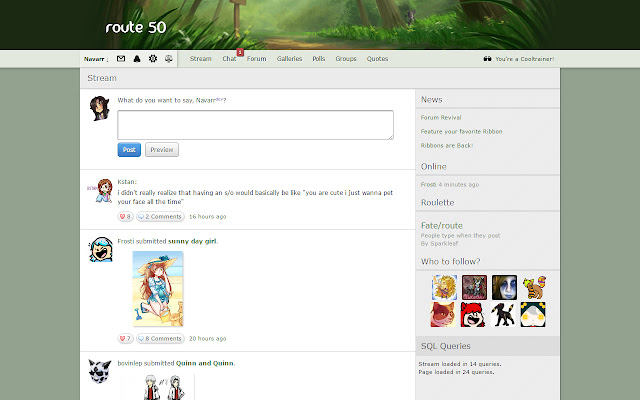
Task: Focus the status post text box
Action: [256, 125]
